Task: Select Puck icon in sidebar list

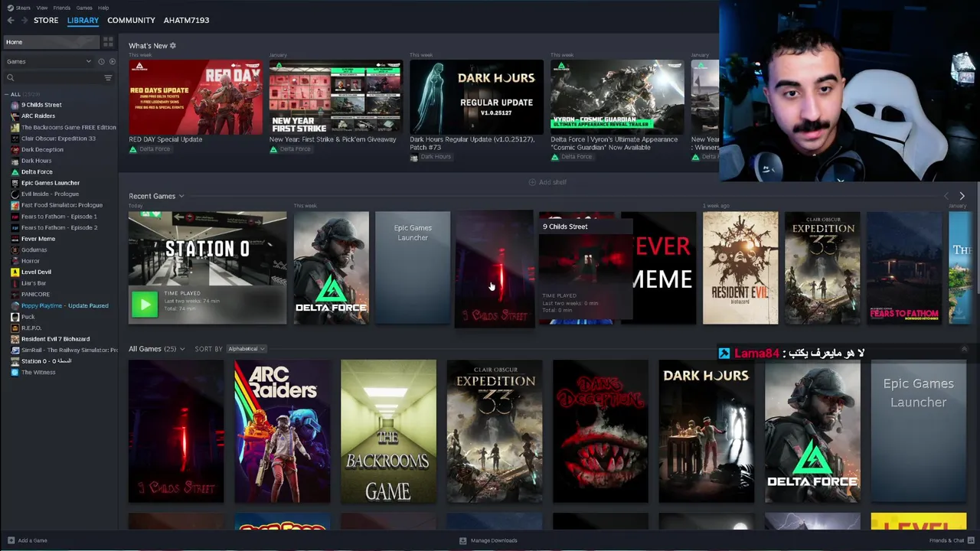Action: [15, 317]
